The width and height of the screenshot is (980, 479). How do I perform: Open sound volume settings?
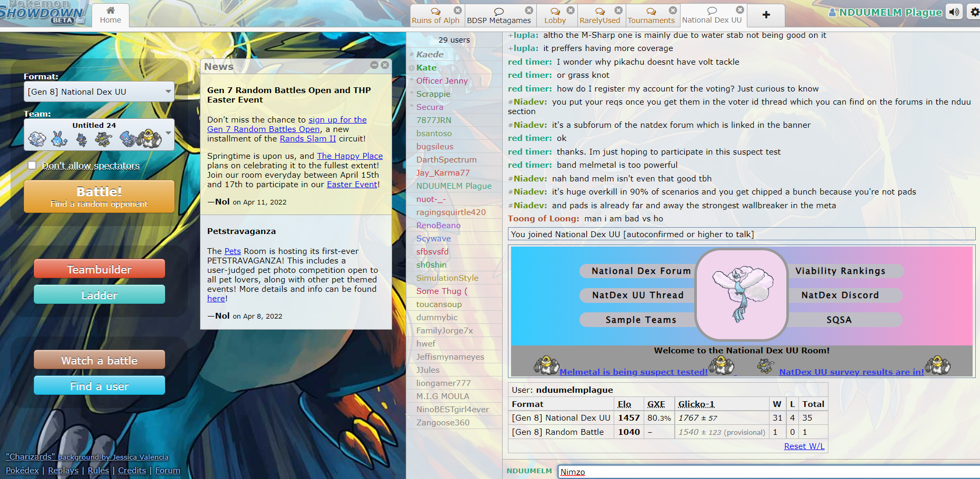point(954,12)
